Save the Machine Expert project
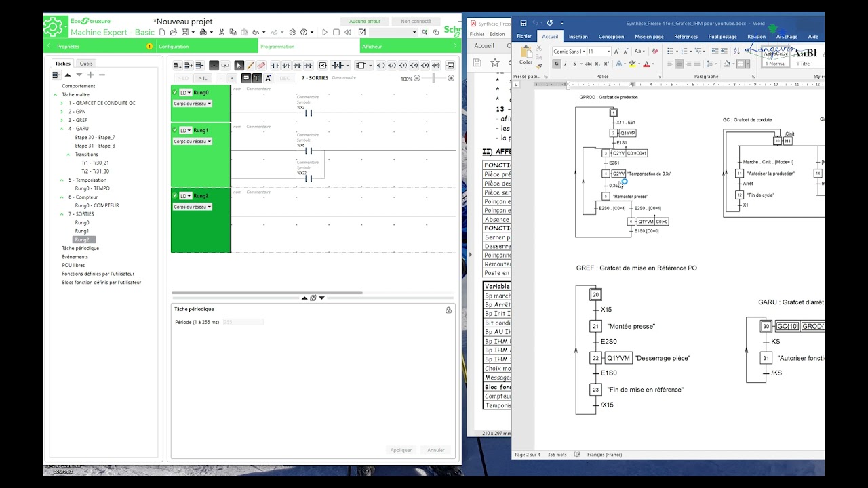Image resolution: width=868 pixels, height=488 pixels. [185, 32]
